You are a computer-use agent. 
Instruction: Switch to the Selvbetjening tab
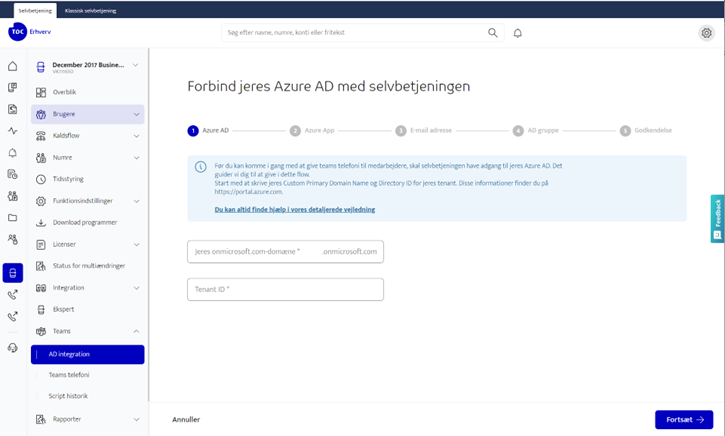click(35, 11)
